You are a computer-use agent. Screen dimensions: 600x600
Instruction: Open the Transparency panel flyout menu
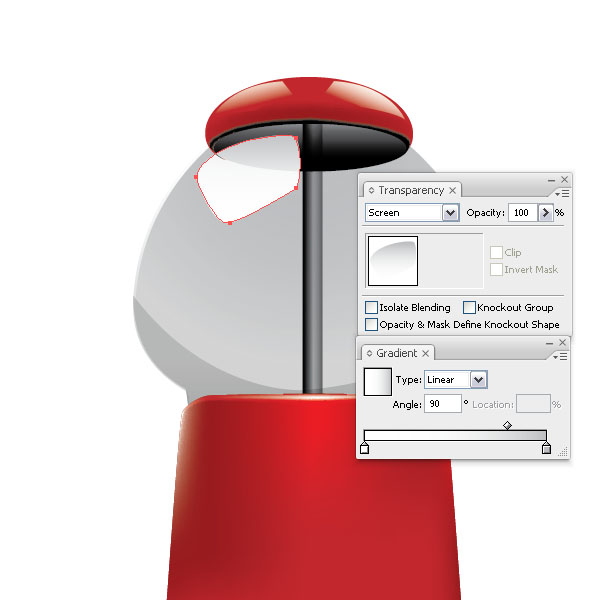coord(562,194)
